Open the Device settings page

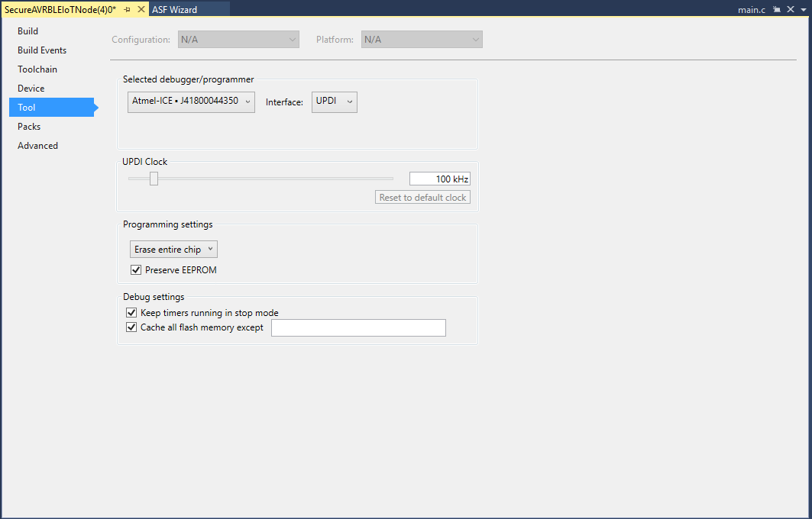[x=31, y=89]
